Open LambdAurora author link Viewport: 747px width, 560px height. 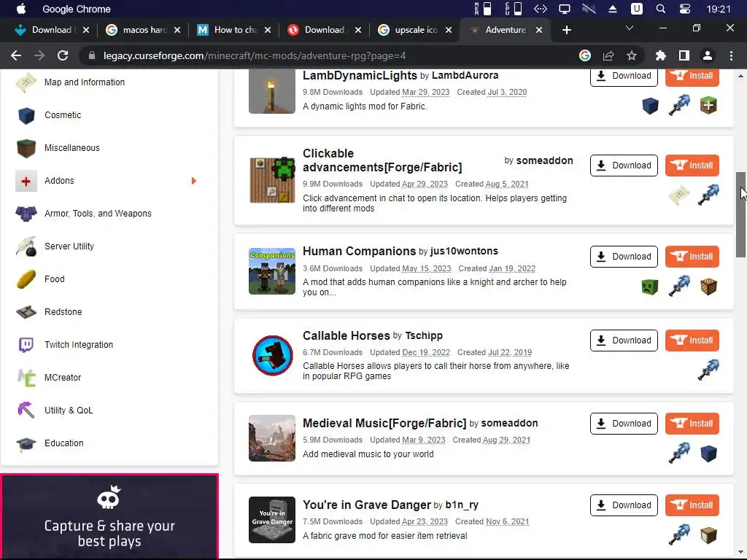click(465, 75)
